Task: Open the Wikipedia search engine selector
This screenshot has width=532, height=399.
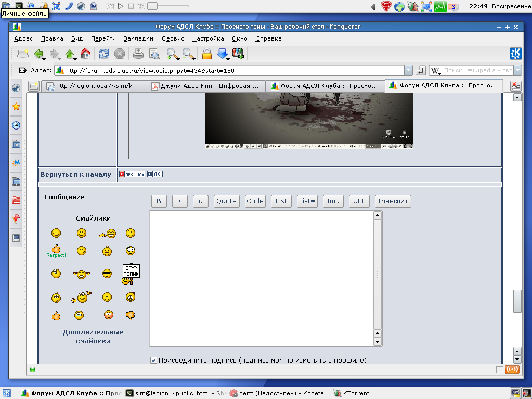Action: 435,70
